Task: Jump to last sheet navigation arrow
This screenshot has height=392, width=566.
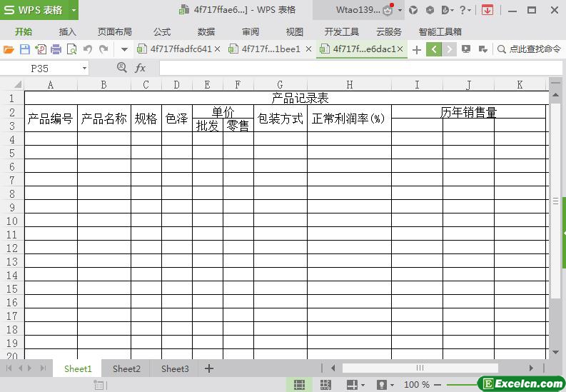Action: pos(44,368)
